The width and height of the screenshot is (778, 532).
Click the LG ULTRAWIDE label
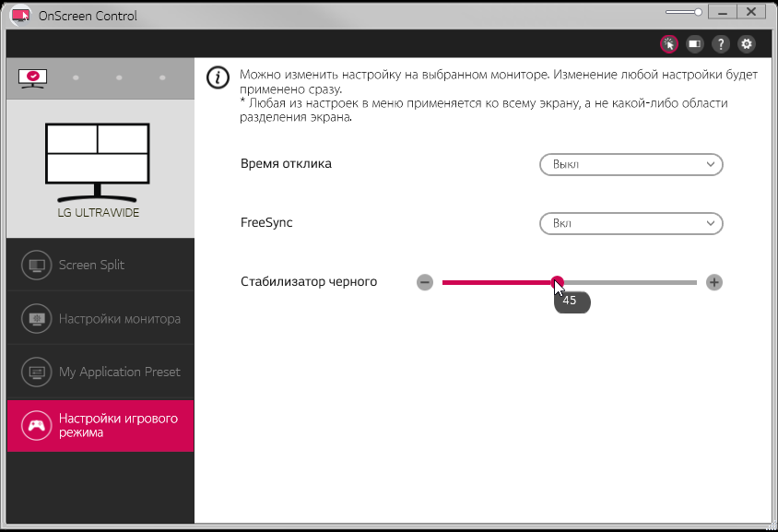99,213
